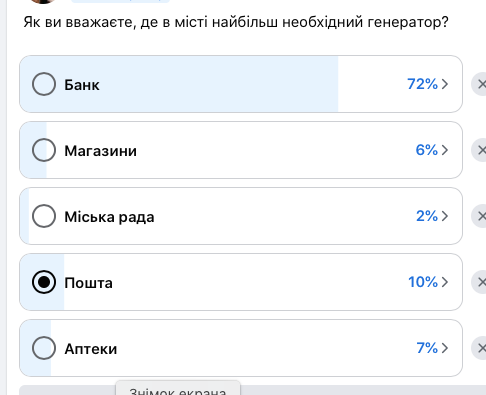View voters for 72% result
Image resolution: width=486 pixels, height=395 pixels.
tap(422, 84)
